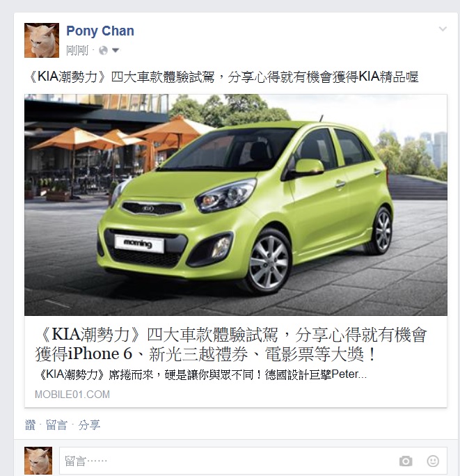Click the 留言 comment action link
Image resolution: width=460 pixels, height=476 pixels.
(x=56, y=425)
